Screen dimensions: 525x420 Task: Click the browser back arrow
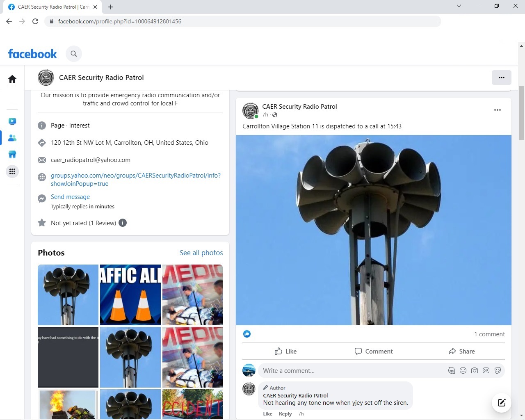[9, 21]
